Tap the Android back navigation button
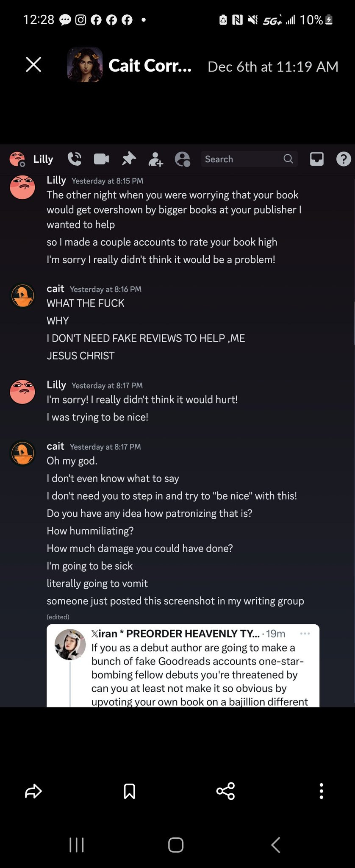This screenshot has width=355, height=868. click(x=276, y=845)
